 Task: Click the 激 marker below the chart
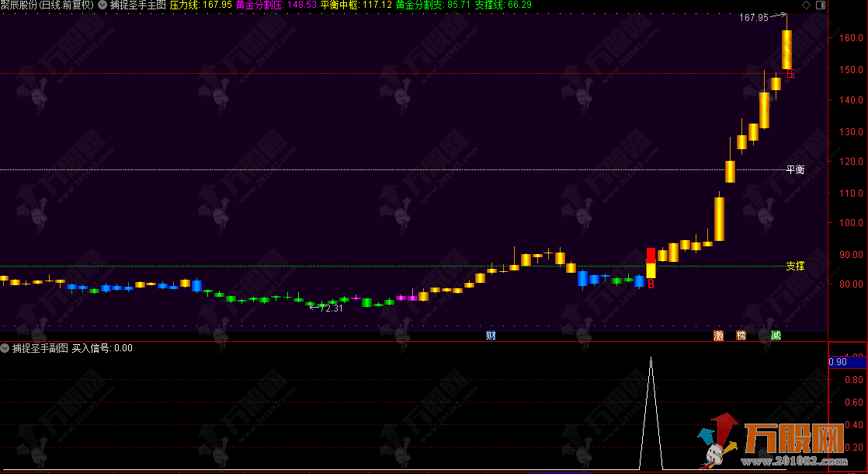718,335
